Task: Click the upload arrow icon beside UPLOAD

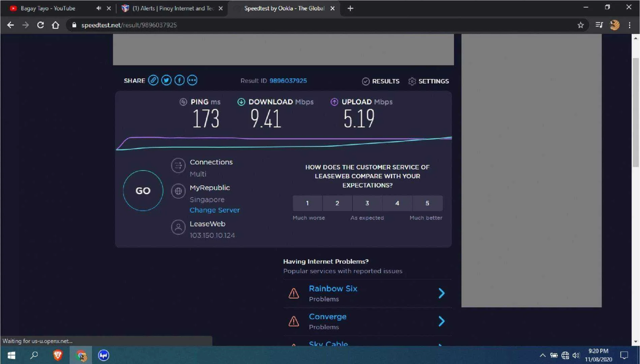Action: [334, 102]
